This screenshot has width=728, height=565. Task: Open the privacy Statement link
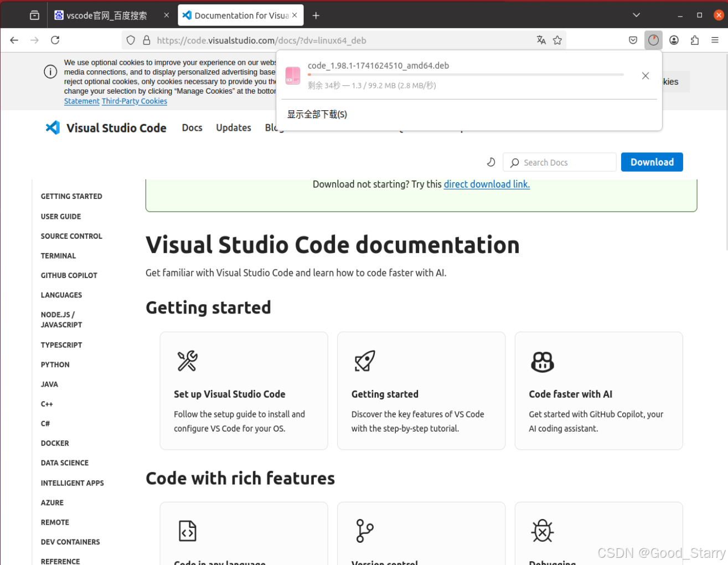[x=82, y=101]
